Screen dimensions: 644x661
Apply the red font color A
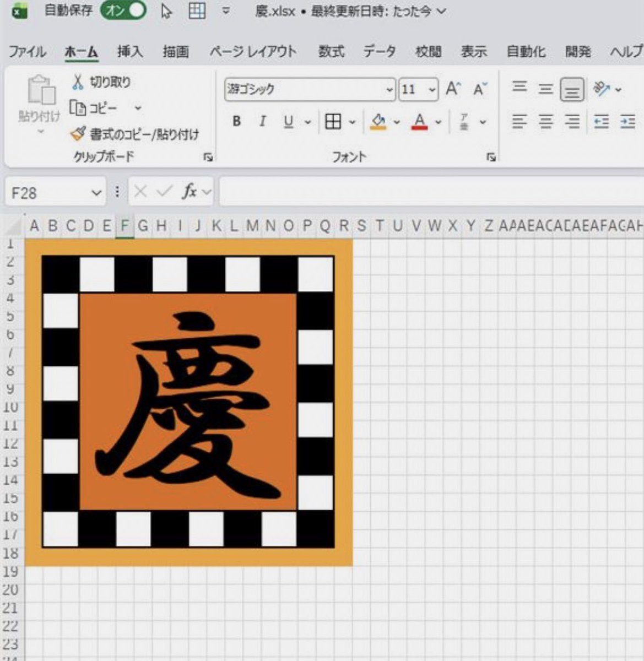coord(420,121)
